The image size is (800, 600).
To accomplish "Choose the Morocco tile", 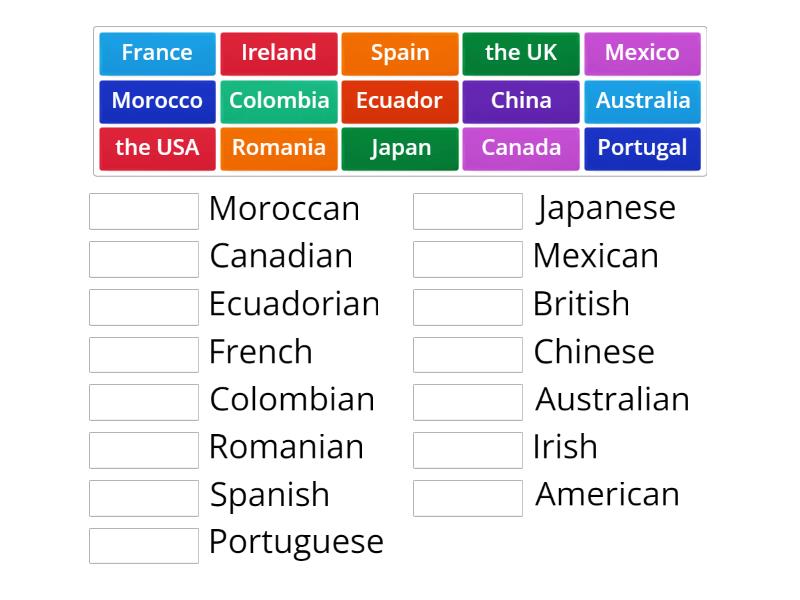I will click(x=156, y=100).
